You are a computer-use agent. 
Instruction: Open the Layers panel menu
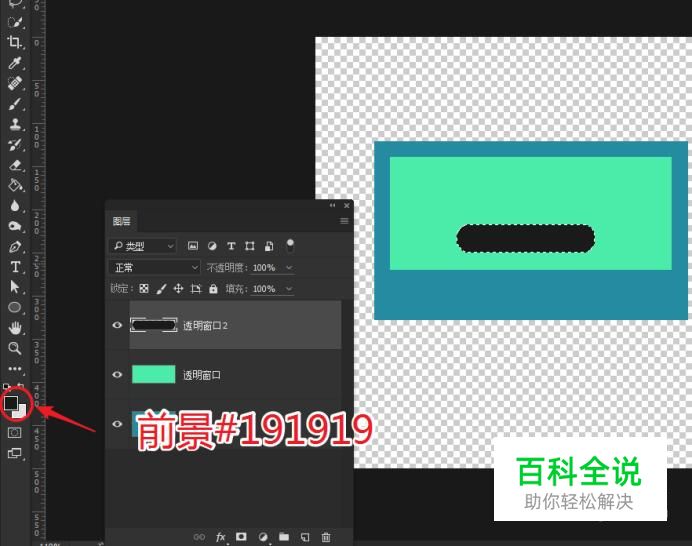[344, 221]
